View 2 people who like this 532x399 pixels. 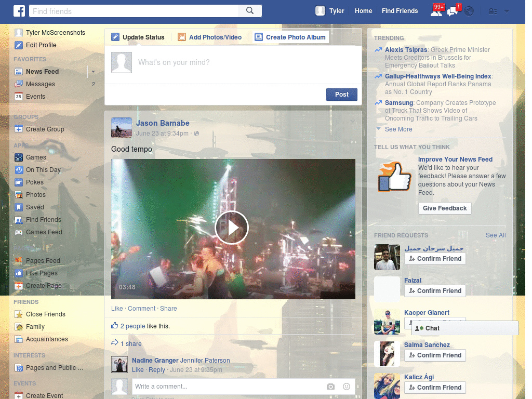pyautogui.click(x=132, y=326)
